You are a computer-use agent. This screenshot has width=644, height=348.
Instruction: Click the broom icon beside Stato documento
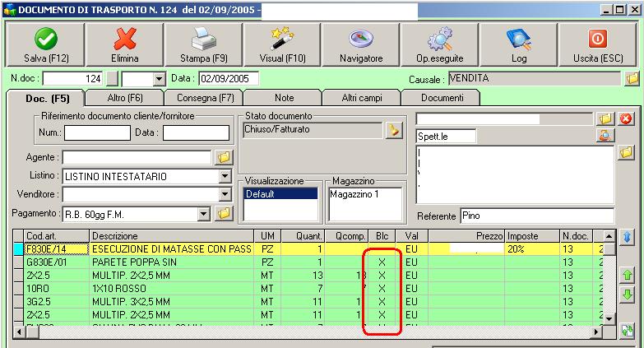pyautogui.click(x=394, y=131)
